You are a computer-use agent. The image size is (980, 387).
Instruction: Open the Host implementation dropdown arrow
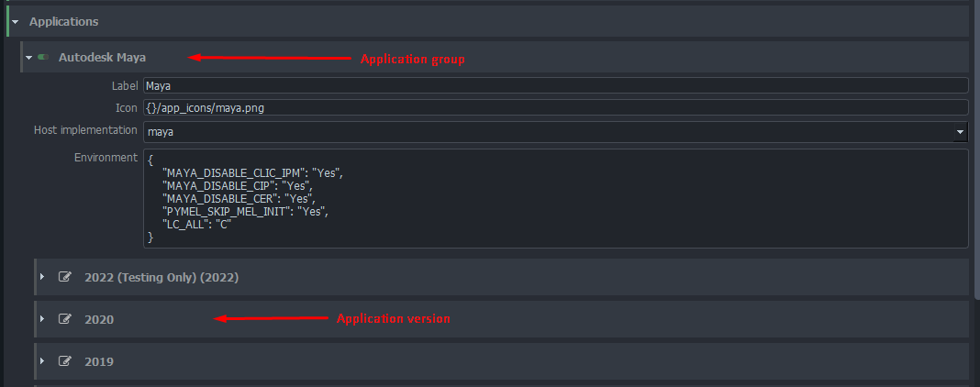tap(960, 132)
